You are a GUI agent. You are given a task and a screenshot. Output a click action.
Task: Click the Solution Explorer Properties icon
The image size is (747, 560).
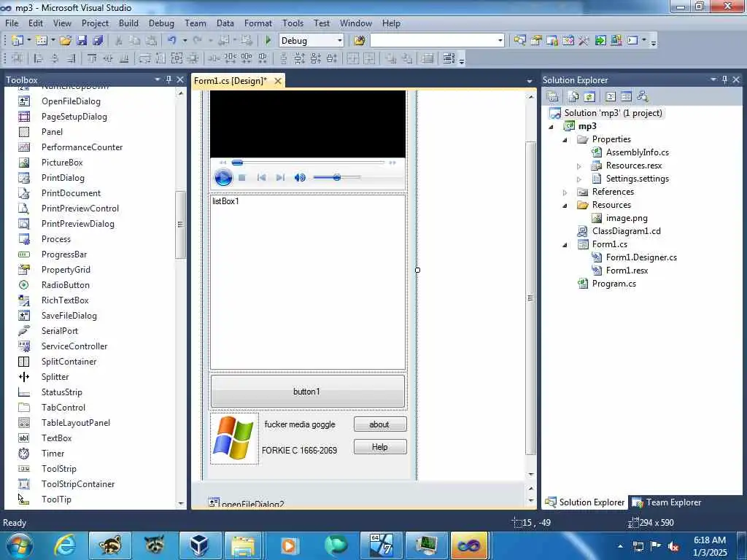pyautogui.click(x=553, y=97)
